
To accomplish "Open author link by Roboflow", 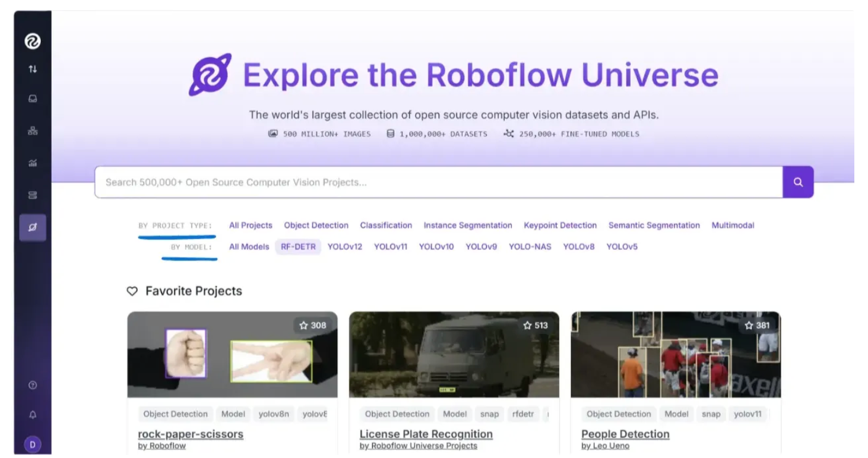I will click(x=161, y=446).
